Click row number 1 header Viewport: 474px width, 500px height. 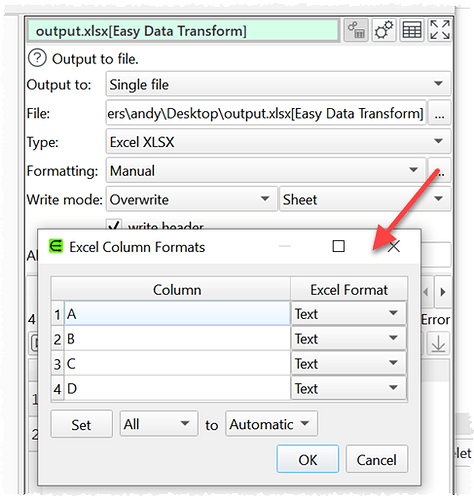coord(57,313)
